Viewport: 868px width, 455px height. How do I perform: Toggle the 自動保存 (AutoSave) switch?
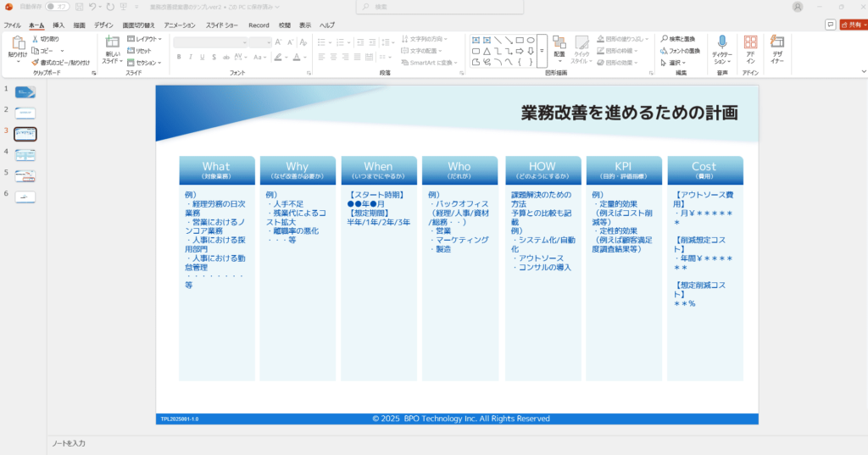pyautogui.click(x=58, y=7)
